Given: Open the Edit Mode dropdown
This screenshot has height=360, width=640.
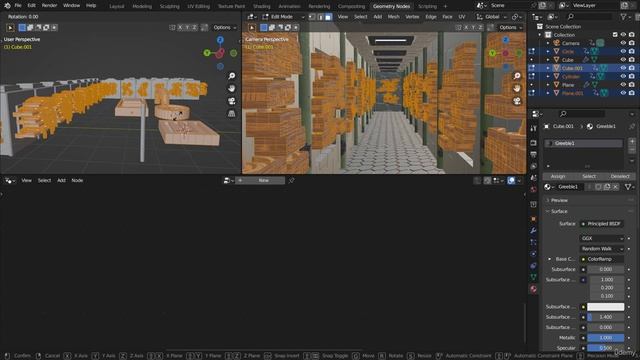Looking at the screenshot, I should 283,17.
